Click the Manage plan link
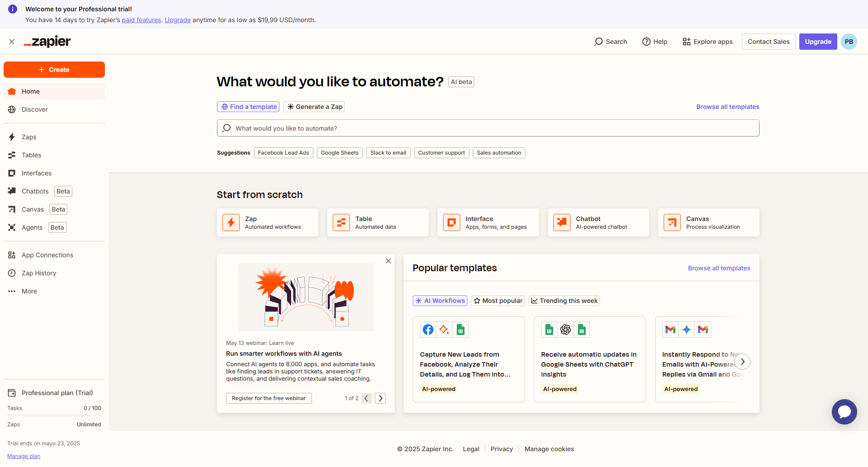This screenshot has width=868, height=467. 24,456
